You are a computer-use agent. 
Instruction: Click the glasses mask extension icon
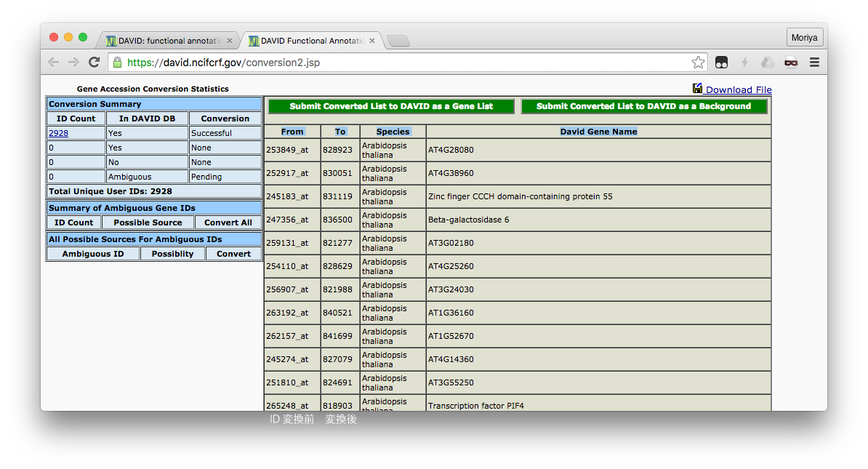791,63
